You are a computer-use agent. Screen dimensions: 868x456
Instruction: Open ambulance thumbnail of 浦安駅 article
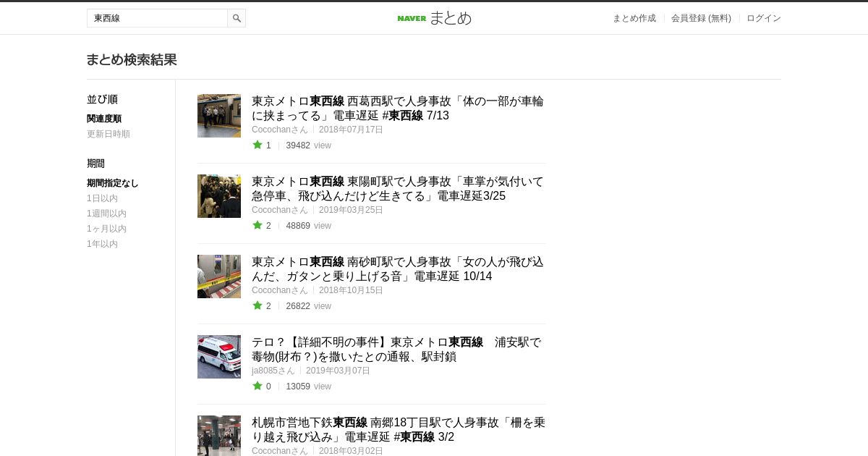tap(219, 357)
